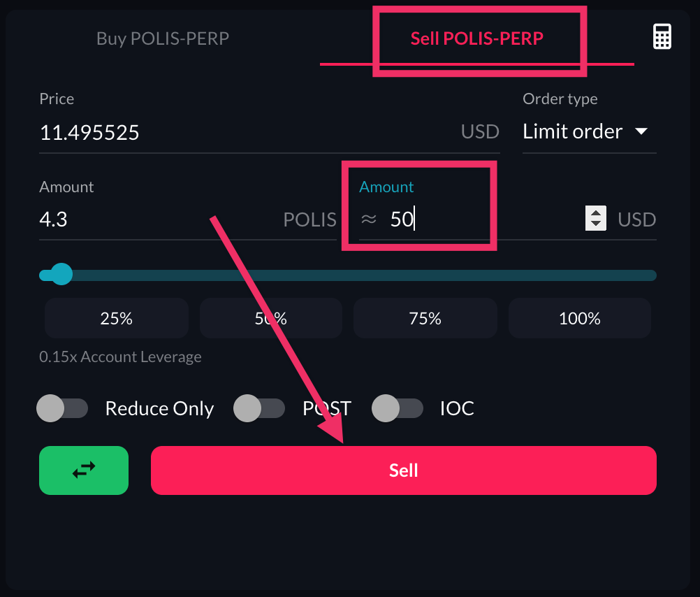
Task: Decrease USD amount with stepper down arrow
Action: (x=595, y=224)
